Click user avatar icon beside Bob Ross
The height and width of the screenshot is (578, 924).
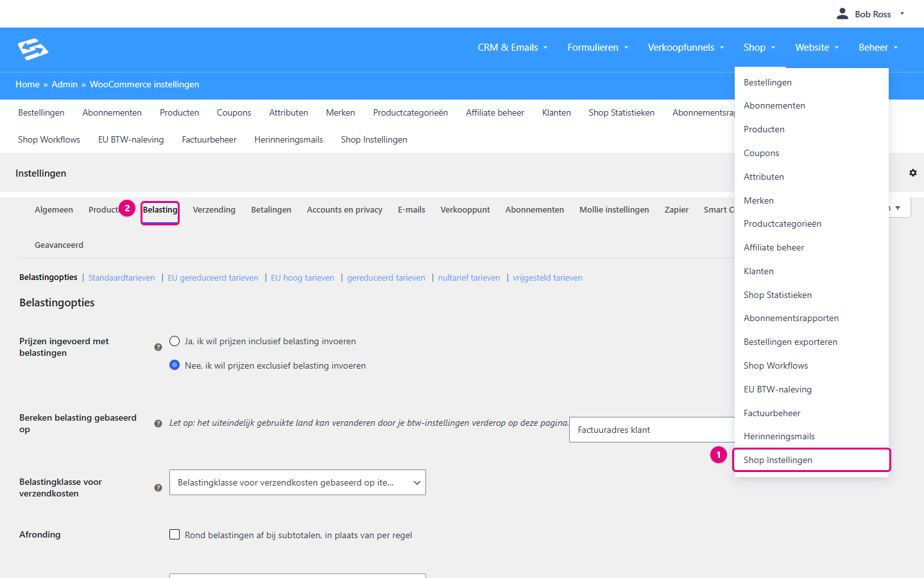click(x=843, y=13)
